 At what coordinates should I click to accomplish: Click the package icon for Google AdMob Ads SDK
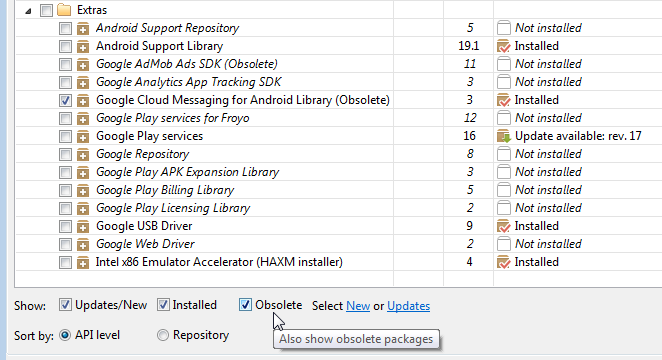(x=83, y=65)
